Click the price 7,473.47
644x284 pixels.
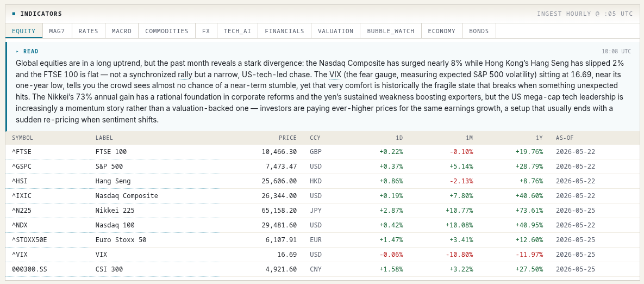(282, 166)
